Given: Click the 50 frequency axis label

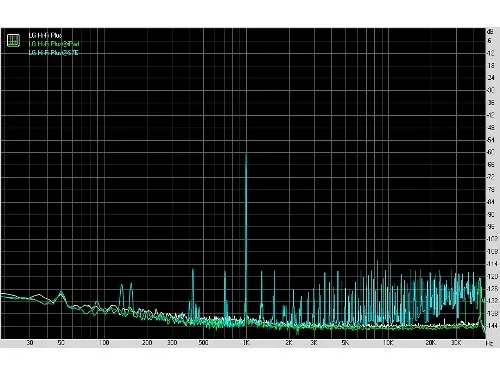Looking at the screenshot, I should coord(61,343).
